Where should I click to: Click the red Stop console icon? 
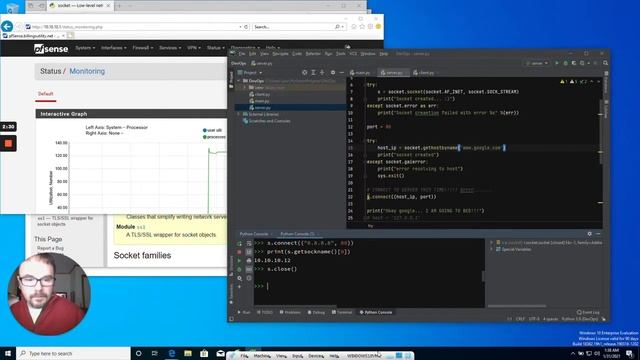pos(240,252)
